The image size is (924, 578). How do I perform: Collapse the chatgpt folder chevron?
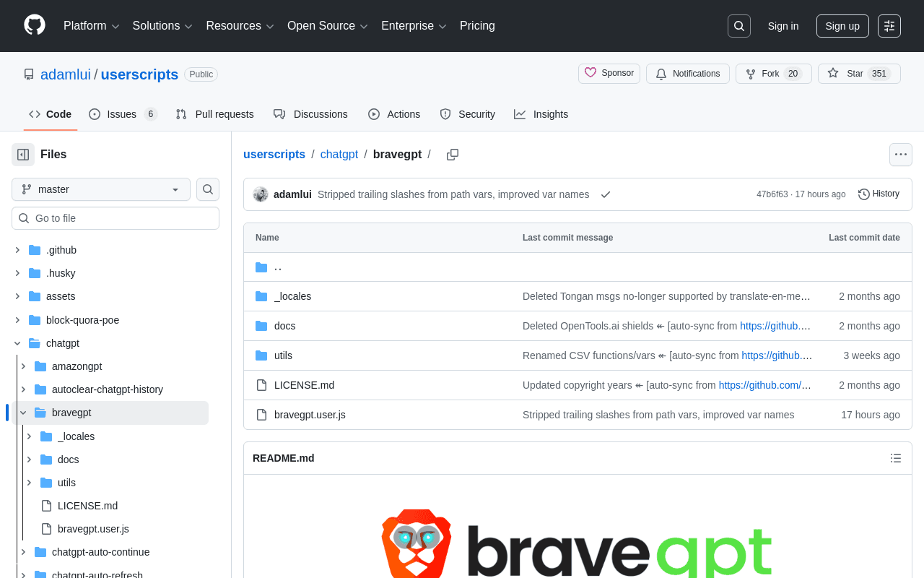pos(17,343)
